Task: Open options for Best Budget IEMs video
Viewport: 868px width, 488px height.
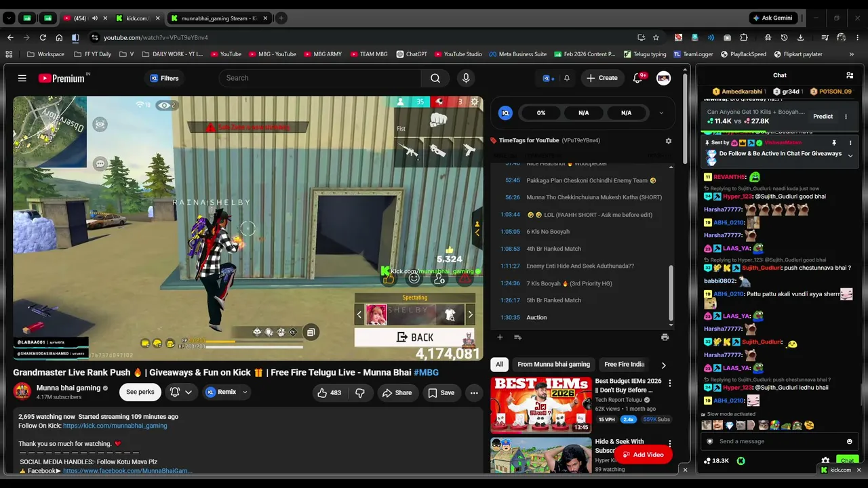Action: (670, 384)
